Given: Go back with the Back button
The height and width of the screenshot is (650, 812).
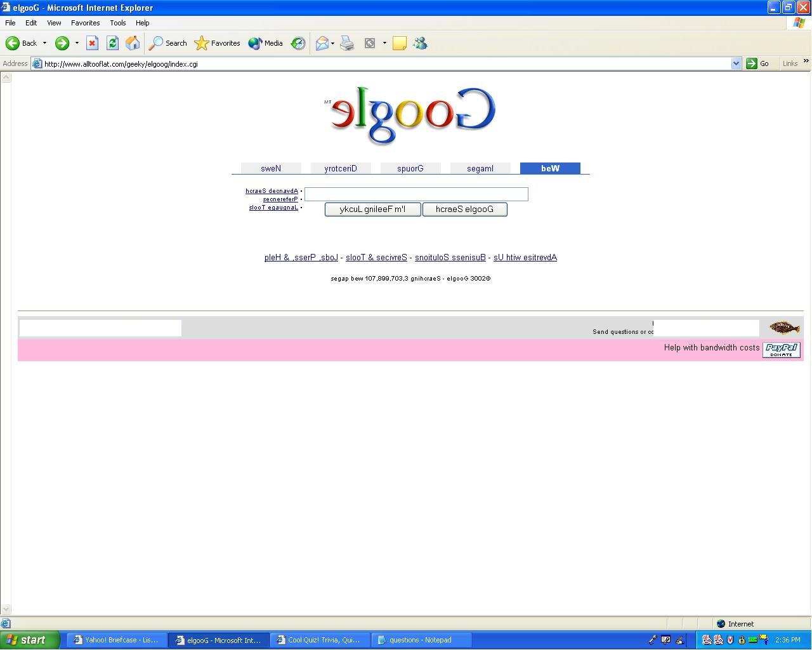Looking at the screenshot, I should click(22, 43).
